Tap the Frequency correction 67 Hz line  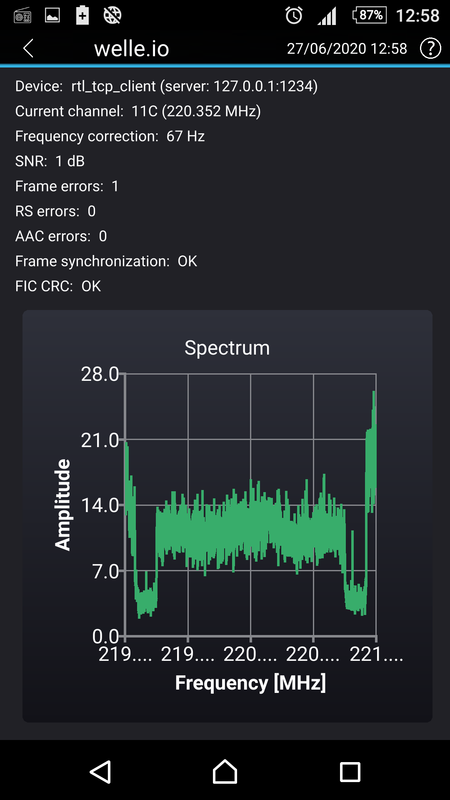click(x=110, y=137)
